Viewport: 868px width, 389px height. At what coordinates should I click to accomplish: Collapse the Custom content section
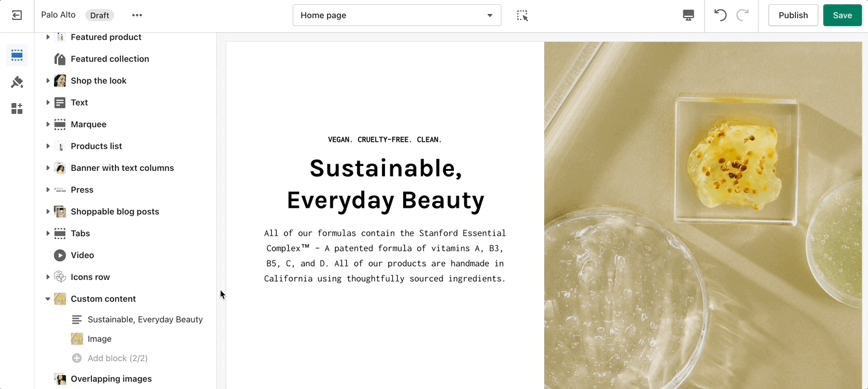click(48, 299)
